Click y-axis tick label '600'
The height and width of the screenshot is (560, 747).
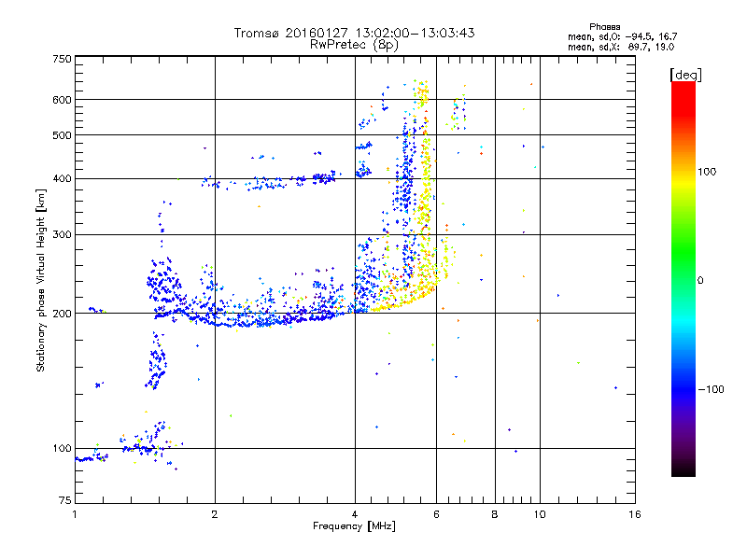[62, 100]
